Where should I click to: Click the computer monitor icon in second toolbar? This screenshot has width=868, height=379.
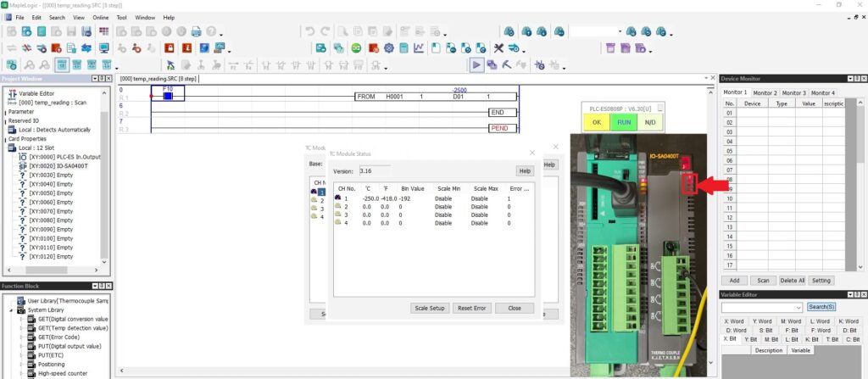(x=104, y=48)
